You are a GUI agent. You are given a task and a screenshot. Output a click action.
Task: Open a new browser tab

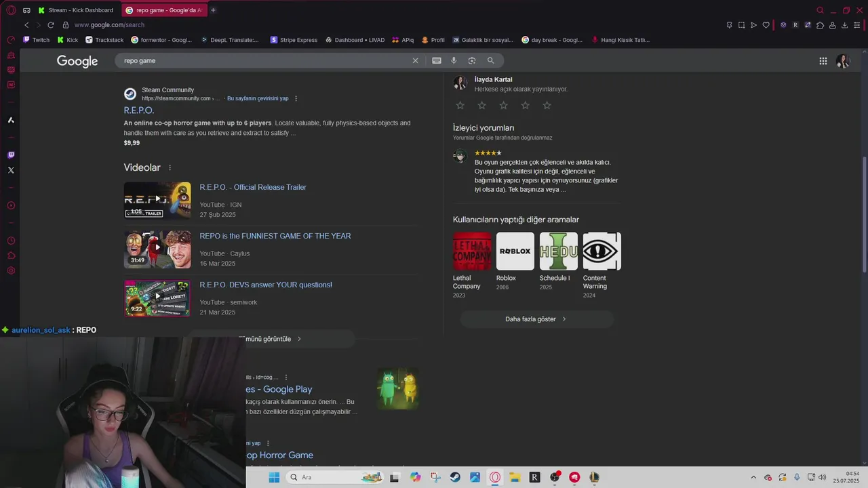click(x=213, y=10)
